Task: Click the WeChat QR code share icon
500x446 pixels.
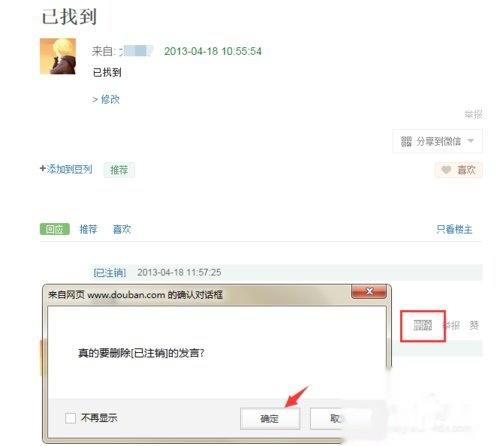Action: [x=406, y=141]
